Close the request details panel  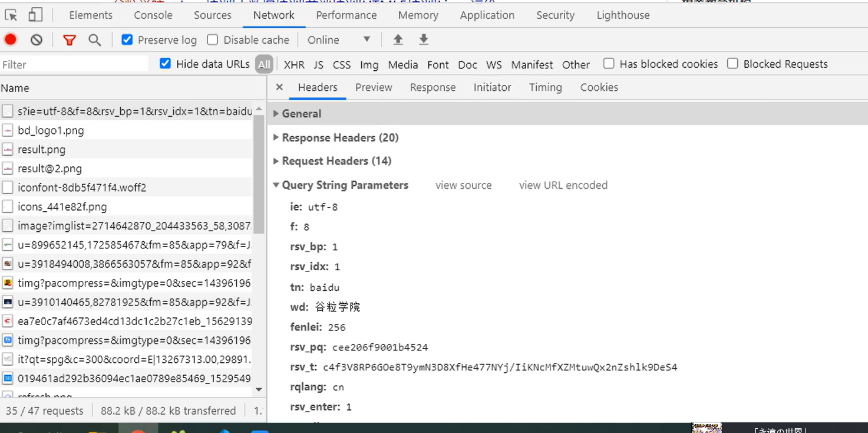point(279,87)
